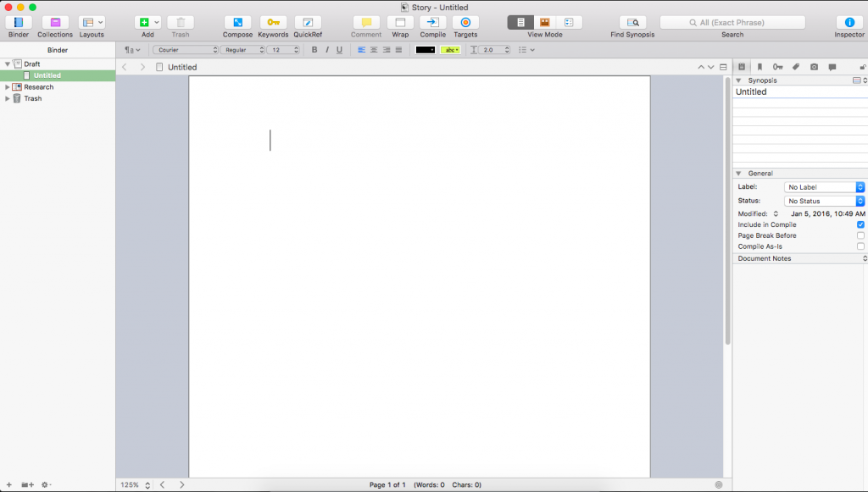Image resolution: width=868 pixels, height=492 pixels.
Task: Justify the text
Action: point(398,50)
